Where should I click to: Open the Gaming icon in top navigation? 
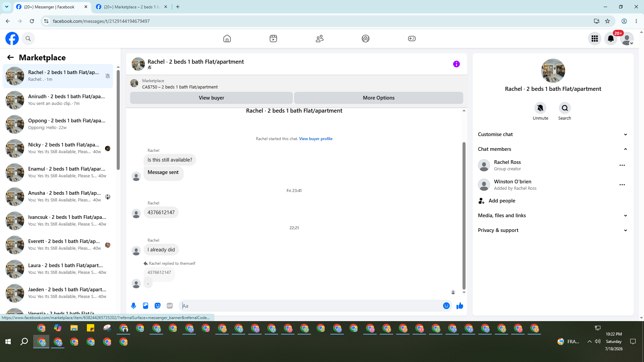(x=412, y=39)
